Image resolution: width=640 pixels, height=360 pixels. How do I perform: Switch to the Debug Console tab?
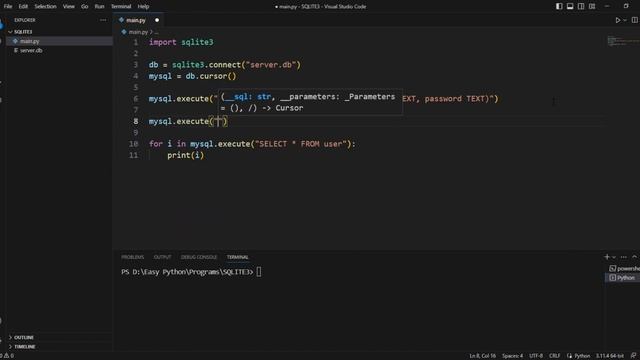point(199,257)
